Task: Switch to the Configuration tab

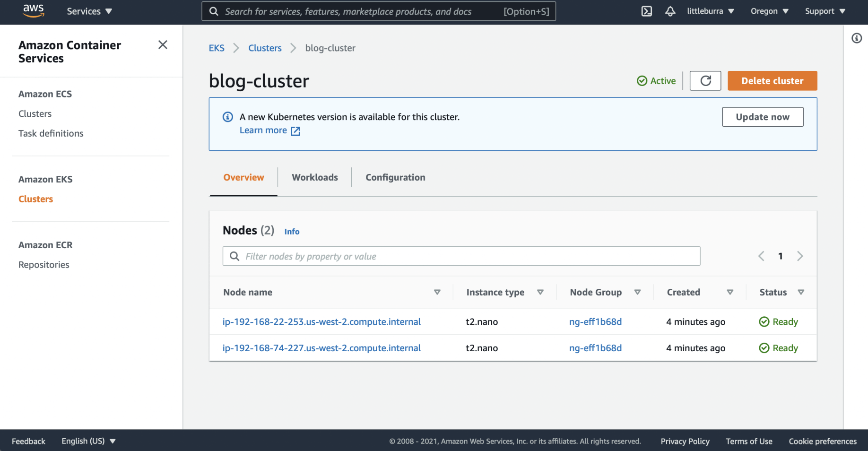Action: pos(395,177)
